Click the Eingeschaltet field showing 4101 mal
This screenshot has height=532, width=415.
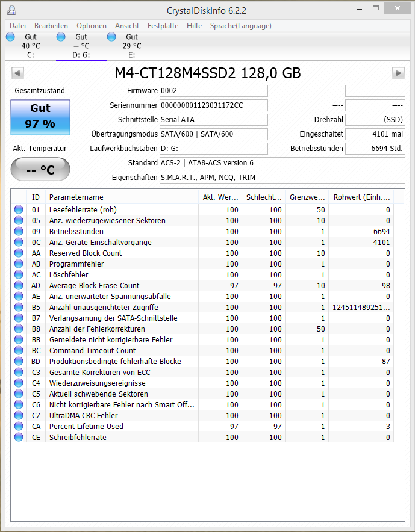[x=375, y=134]
